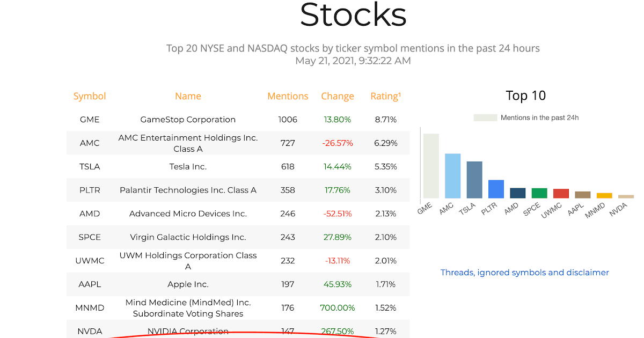Click the AMC light blue bar
This screenshot has height=338, width=644.
coord(452,176)
